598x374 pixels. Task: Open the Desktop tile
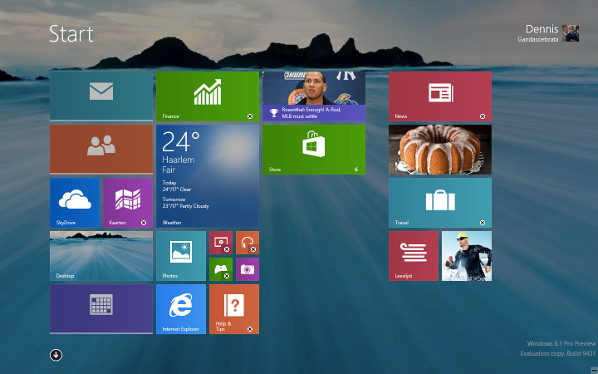coord(101,256)
